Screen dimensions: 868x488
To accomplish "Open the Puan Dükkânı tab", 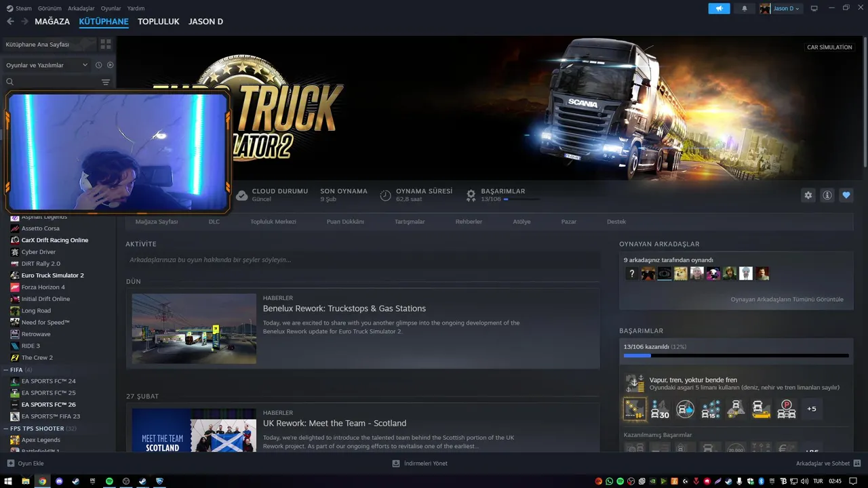I will (345, 222).
